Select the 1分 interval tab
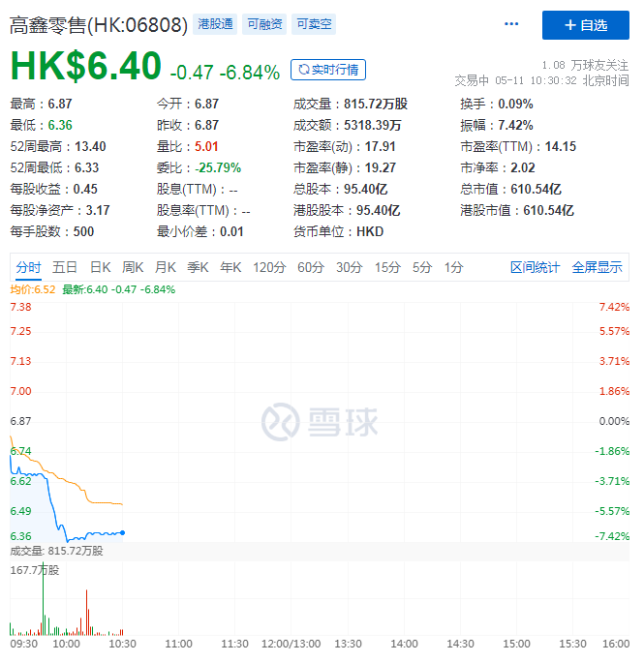This screenshot has width=644, height=662. pyautogui.click(x=453, y=267)
